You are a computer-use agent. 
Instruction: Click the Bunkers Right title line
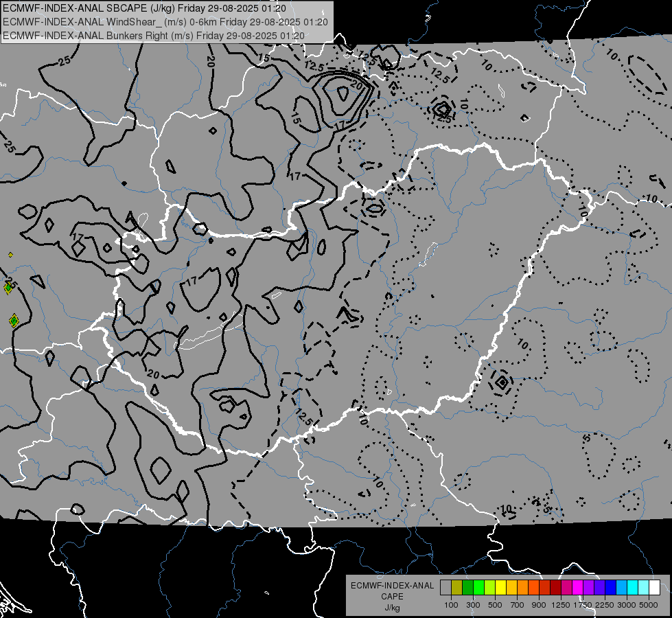pyautogui.click(x=154, y=36)
